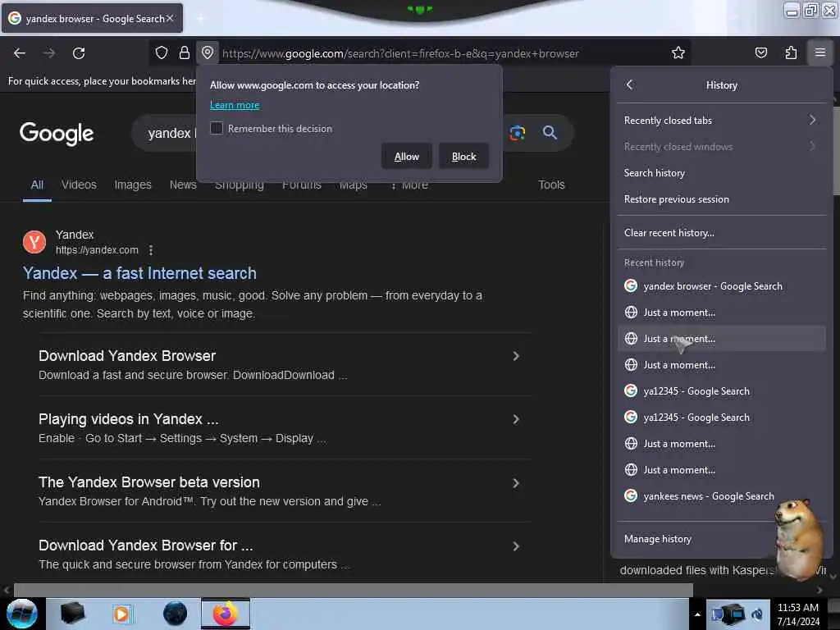The image size is (840, 630).
Task: Open the Windows Start orb
Action: tap(22, 614)
